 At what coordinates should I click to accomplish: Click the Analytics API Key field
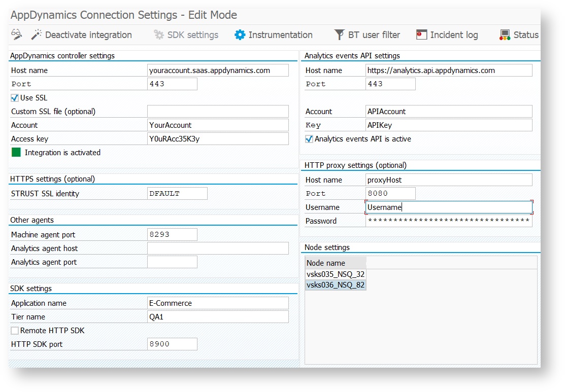(x=449, y=125)
